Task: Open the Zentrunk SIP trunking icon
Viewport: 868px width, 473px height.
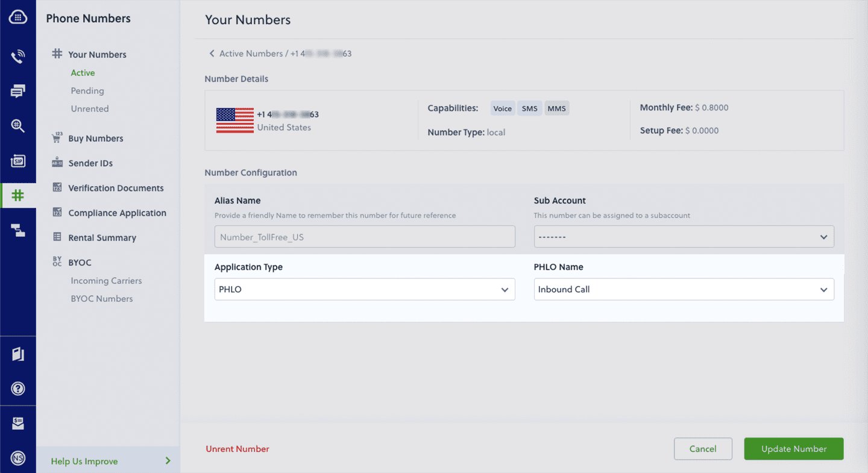Action: (x=17, y=161)
